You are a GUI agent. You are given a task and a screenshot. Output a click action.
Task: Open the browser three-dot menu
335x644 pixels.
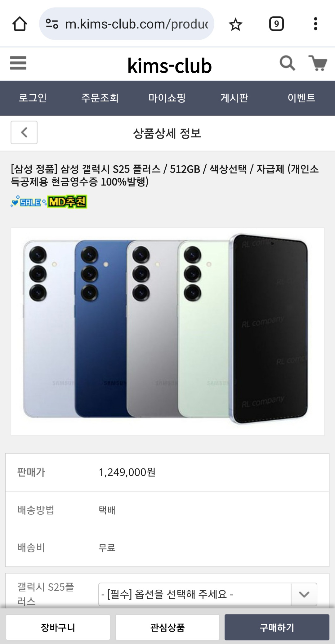click(315, 24)
